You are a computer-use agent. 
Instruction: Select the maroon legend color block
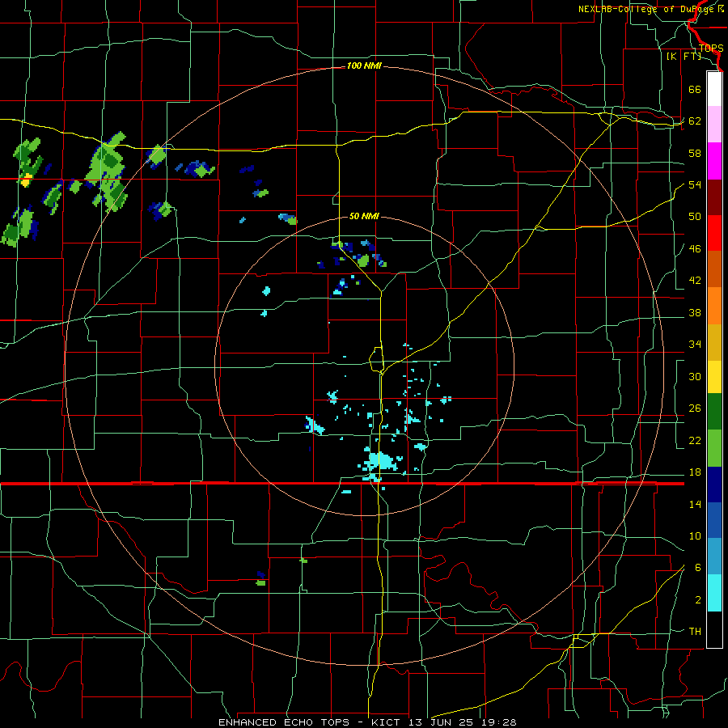(714, 197)
